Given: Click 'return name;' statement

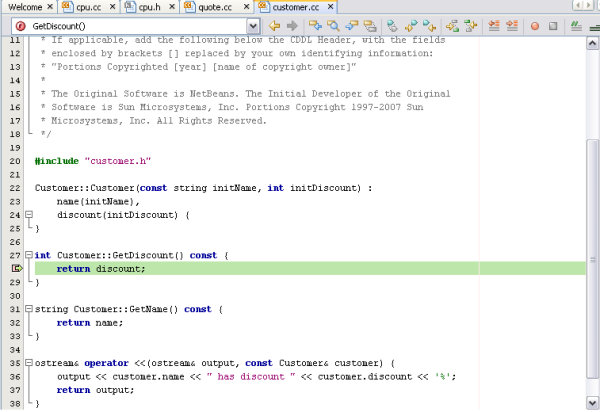Looking at the screenshot, I should point(90,322).
